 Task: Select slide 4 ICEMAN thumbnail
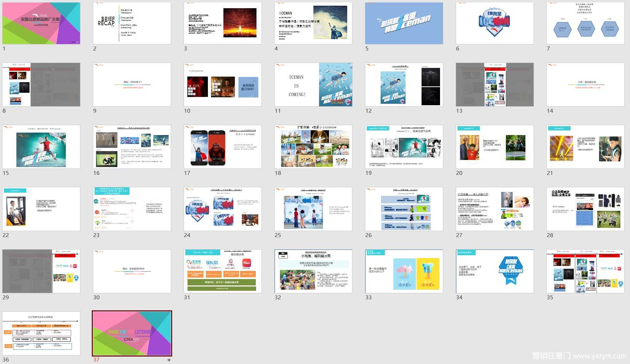313,23
